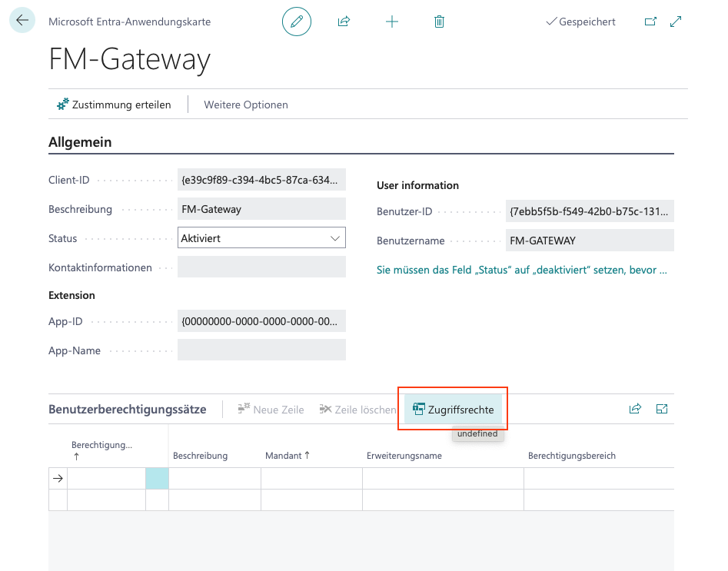Open Zugriffsrechte action

click(x=453, y=410)
